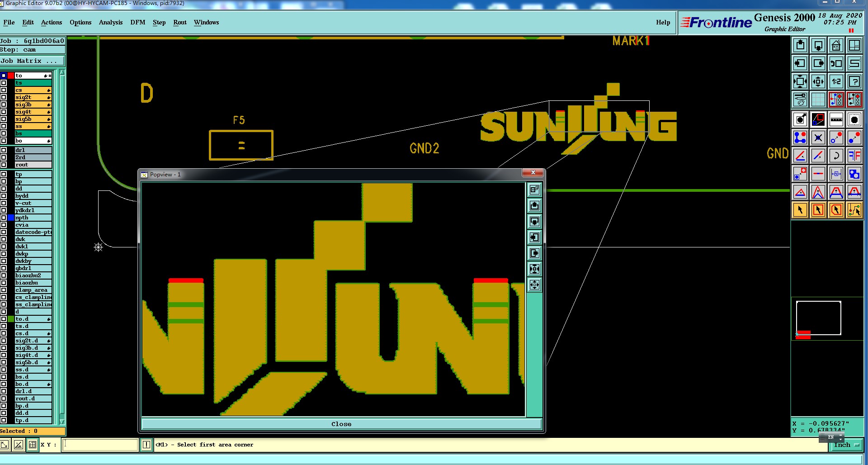The width and height of the screenshot is (868, 465).
Task: Click the Close button in Popview
Action: click(341, 424)
